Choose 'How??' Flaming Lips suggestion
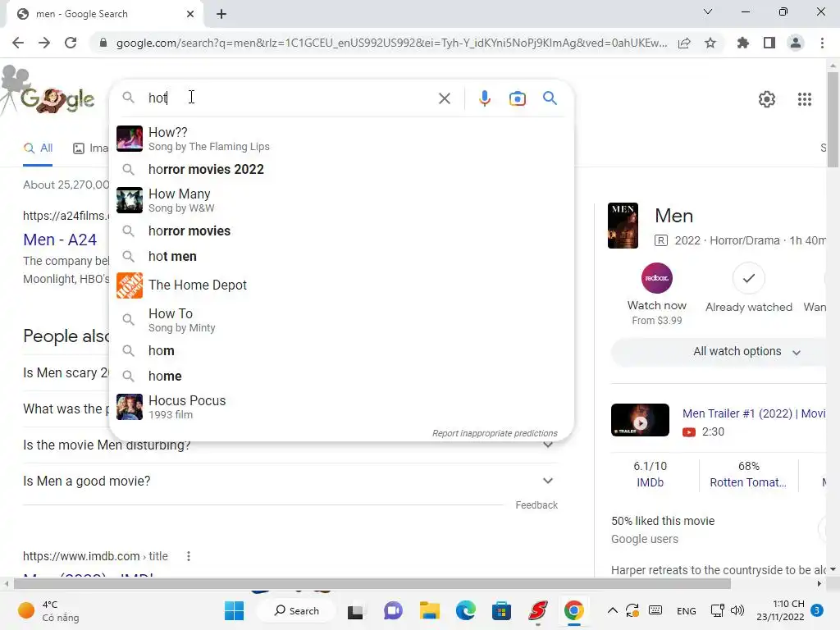 342,139
